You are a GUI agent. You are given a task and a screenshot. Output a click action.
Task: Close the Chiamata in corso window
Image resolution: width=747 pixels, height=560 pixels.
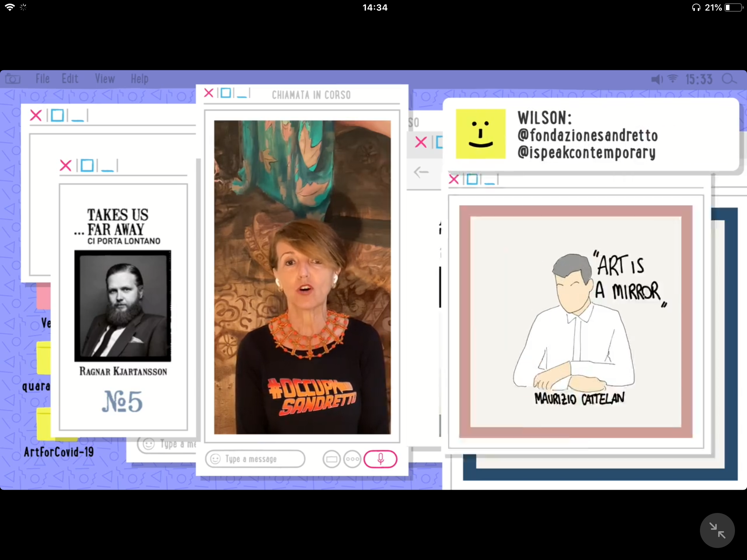click(x=209, y=93)
